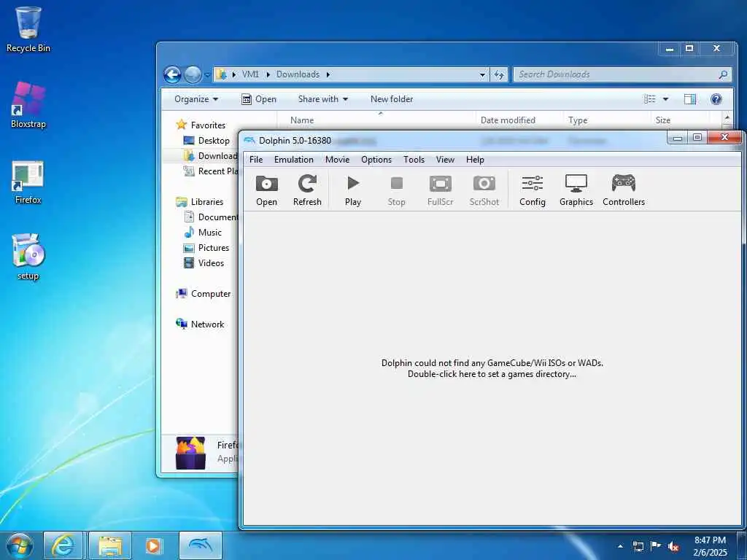The width and height of the screenshot is (747, 560).
Task: Open the Options menu in Dolphin
Action: point(376,160)
